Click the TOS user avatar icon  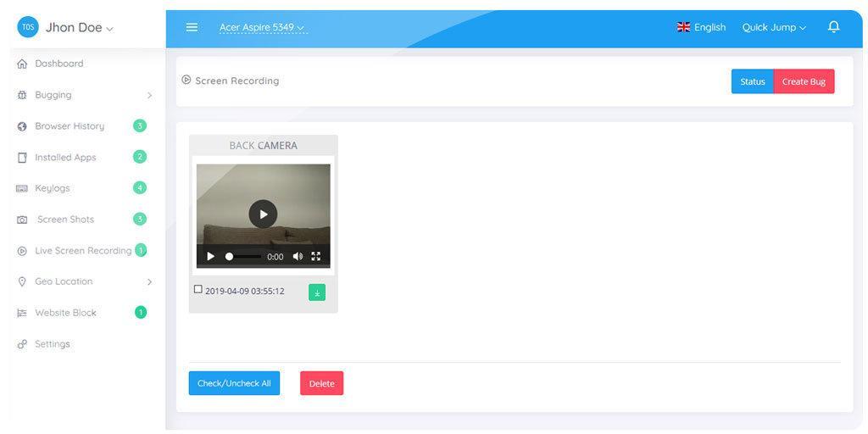[x=28, y=27]
